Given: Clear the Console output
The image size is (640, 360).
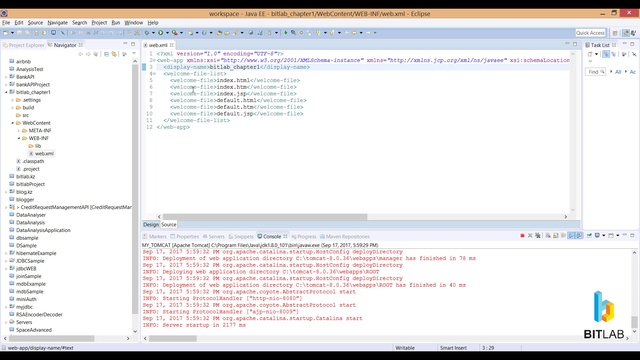Looking at the screenshot, I should tap(548, 236).
